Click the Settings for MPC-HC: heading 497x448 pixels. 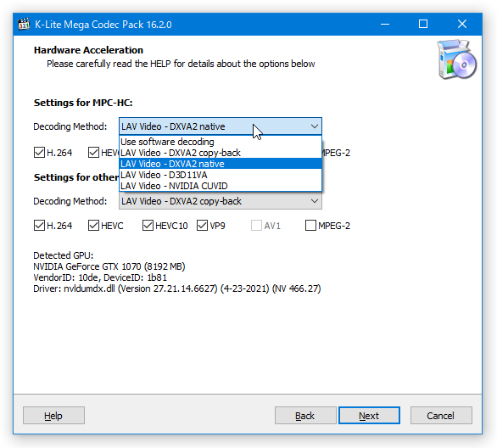83,103
